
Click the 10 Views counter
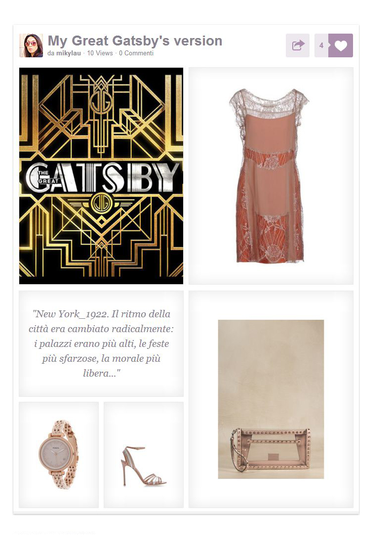point(100,53)
